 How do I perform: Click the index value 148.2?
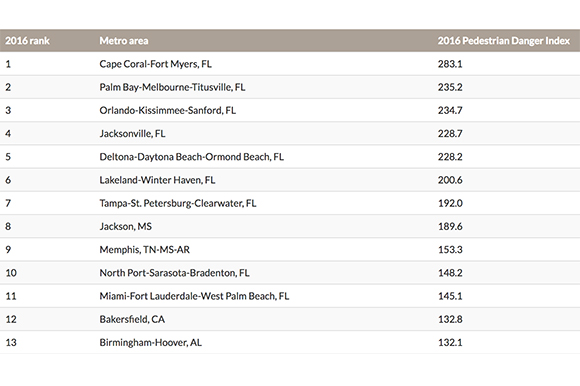click(450, 273)
